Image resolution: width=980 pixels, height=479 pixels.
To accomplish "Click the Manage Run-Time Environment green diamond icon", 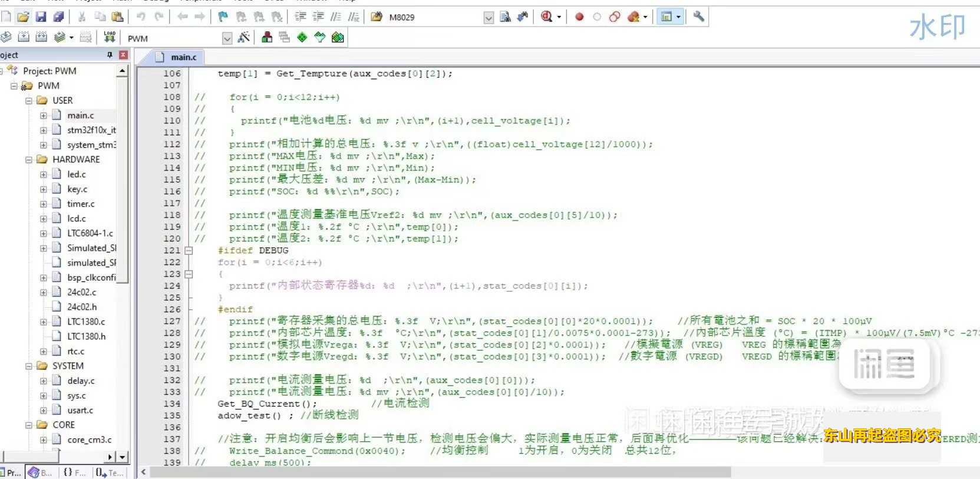I will (x=302, y=38).
